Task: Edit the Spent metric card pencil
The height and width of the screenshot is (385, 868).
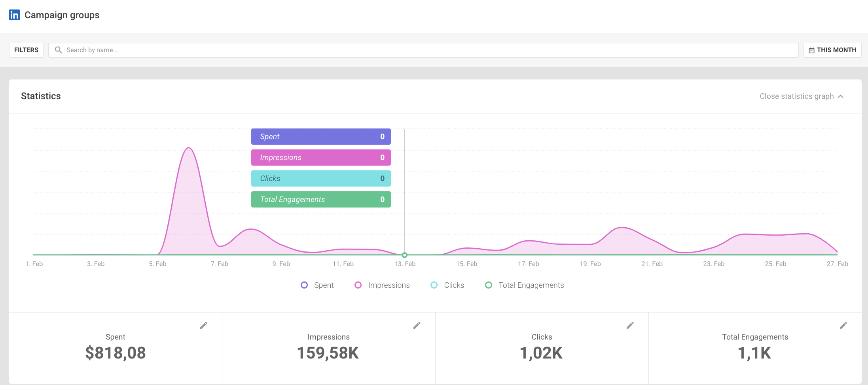Action: tap(204, 325)
